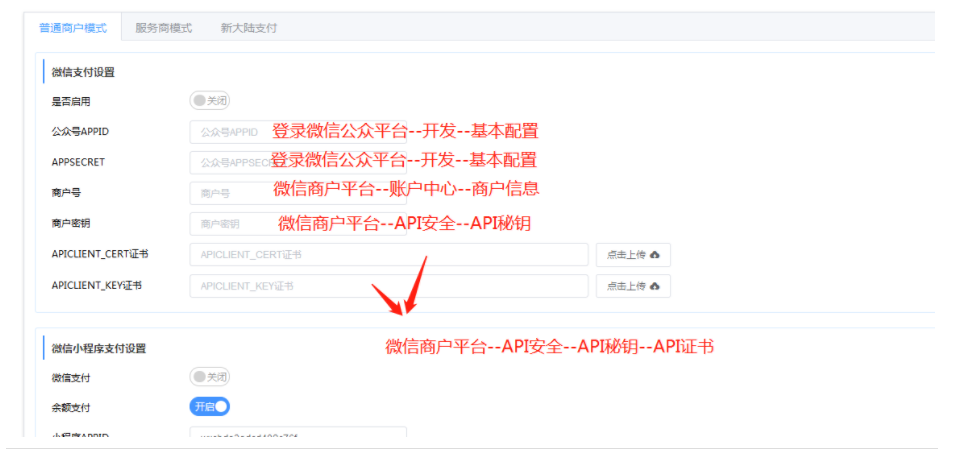
Task: Click the 余额支付 label
Action: pos(71,407)
